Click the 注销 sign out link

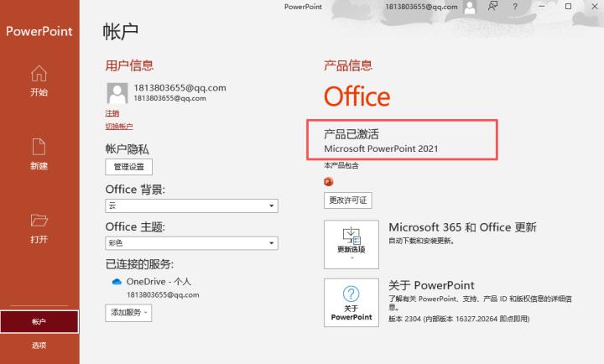pos(112,113)
